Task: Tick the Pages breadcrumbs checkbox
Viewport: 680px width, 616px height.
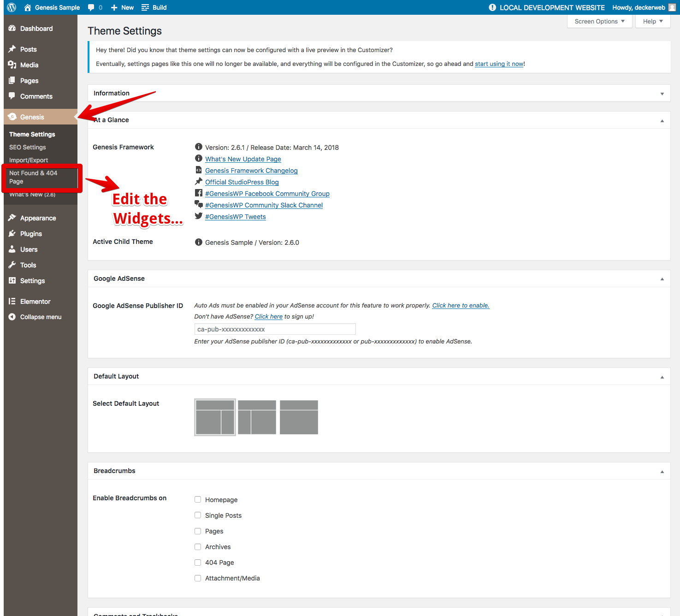Action: coord(198,531)
